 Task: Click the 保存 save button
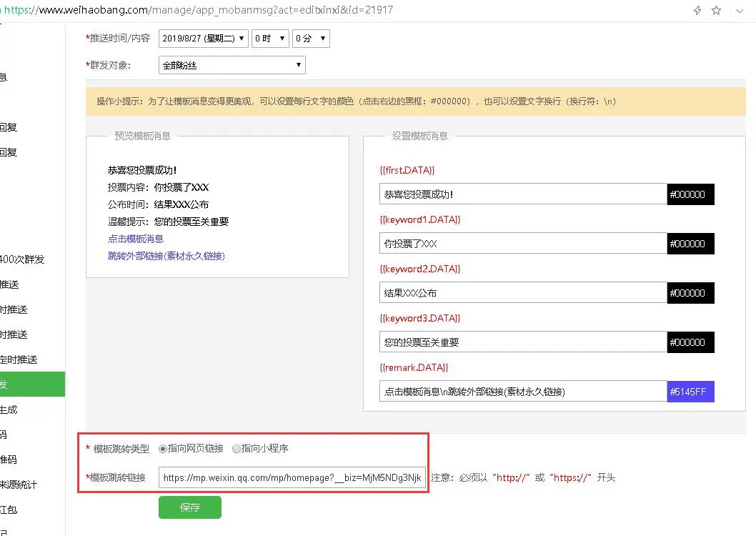(x=190, y=507)
